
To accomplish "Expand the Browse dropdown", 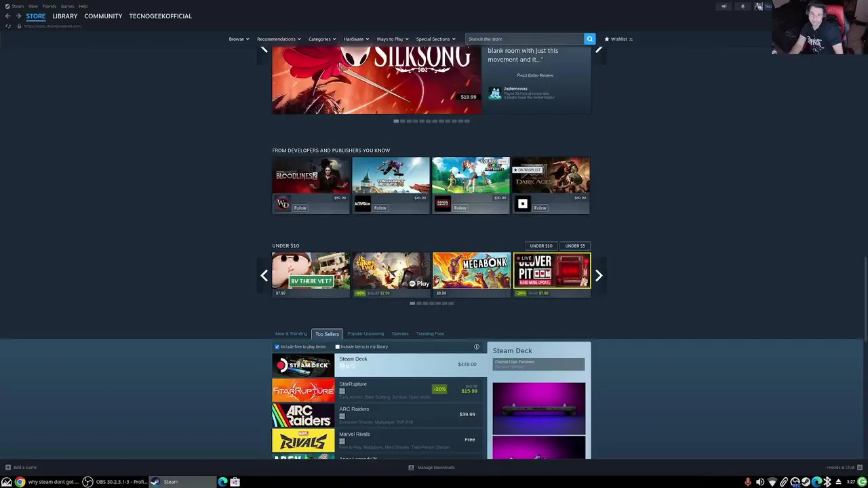I will pos(239,39).
